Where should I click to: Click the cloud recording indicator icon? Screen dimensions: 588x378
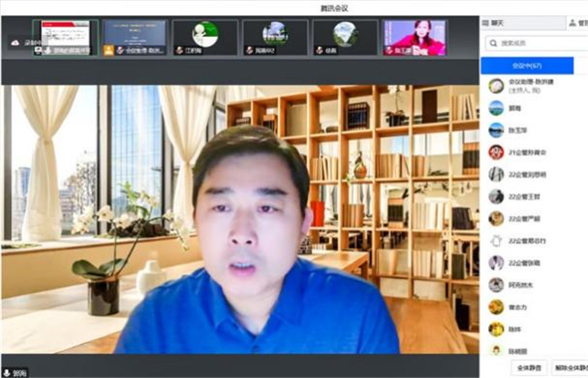coord(15,42)
